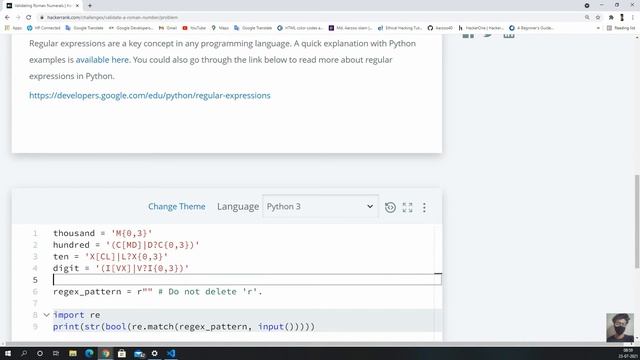Open Microsoft Store from the taskbar
This screenshot has height=360, width=640.
coord(122,353)
